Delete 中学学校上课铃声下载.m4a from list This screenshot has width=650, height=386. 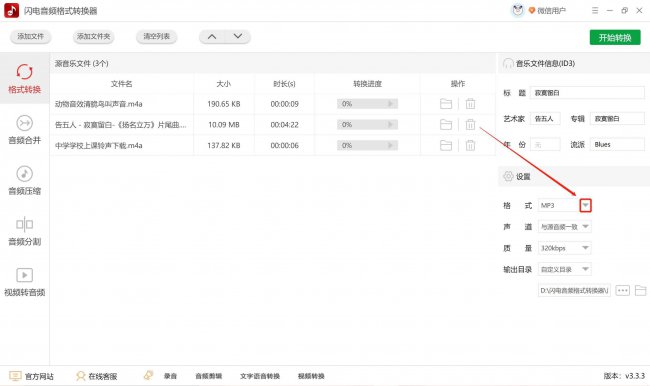click(470, 145)
